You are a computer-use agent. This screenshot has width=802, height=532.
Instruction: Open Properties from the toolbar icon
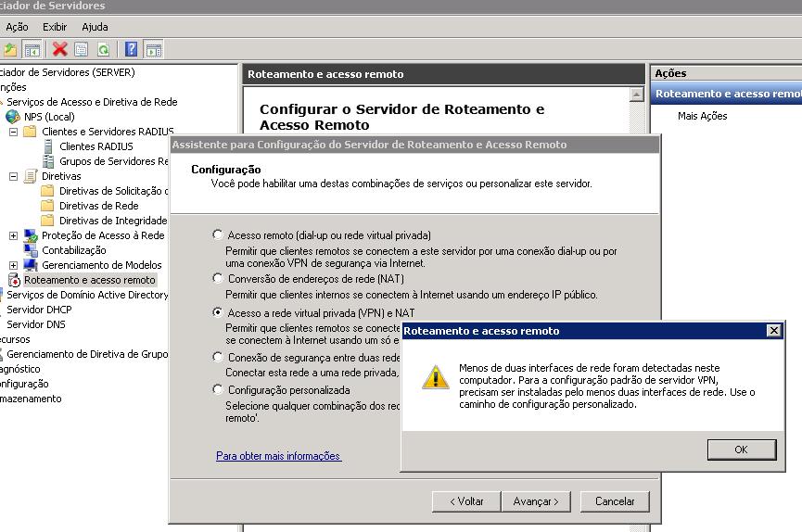click(x=82, y=50)
